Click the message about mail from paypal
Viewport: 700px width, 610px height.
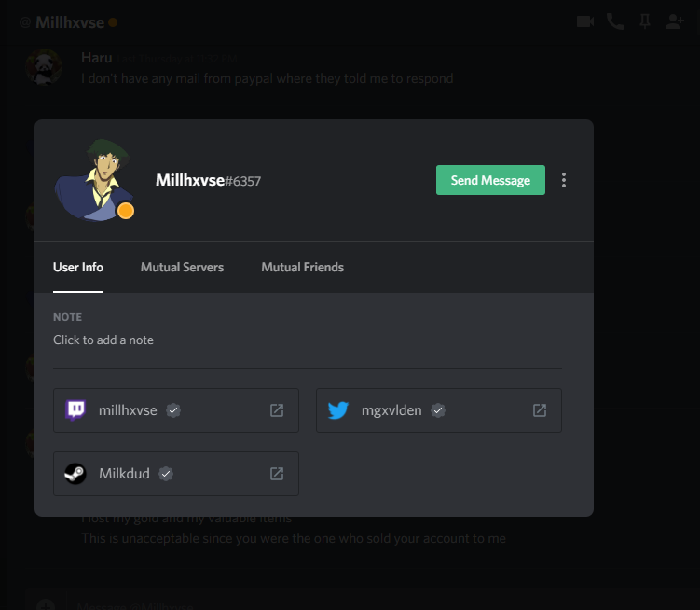pos(267,78)
